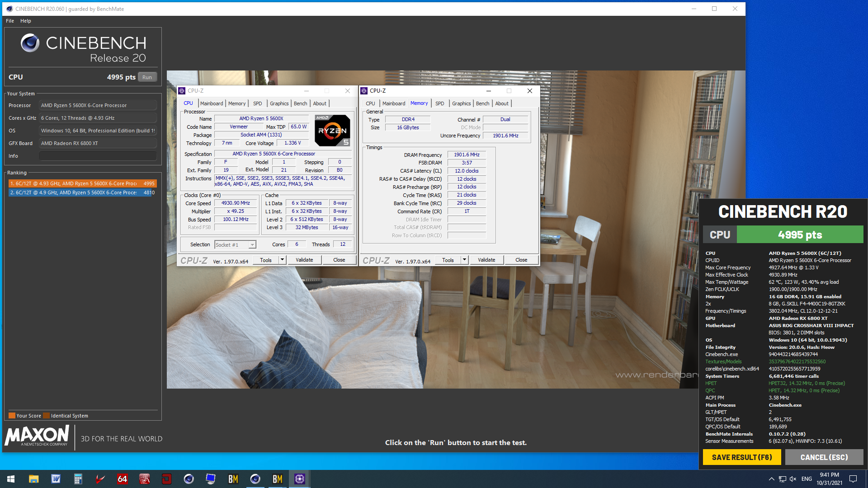Select ranking entry 1 with 4995 score
This screenshot has height=488, width=868.
83,183
